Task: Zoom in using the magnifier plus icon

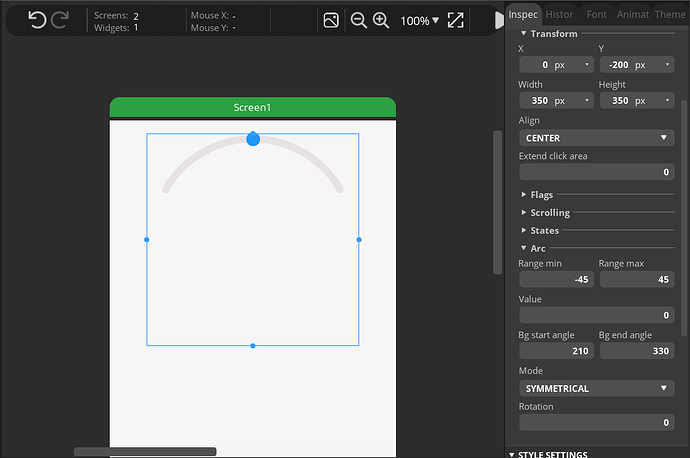Action: click(x=380, y=20)
